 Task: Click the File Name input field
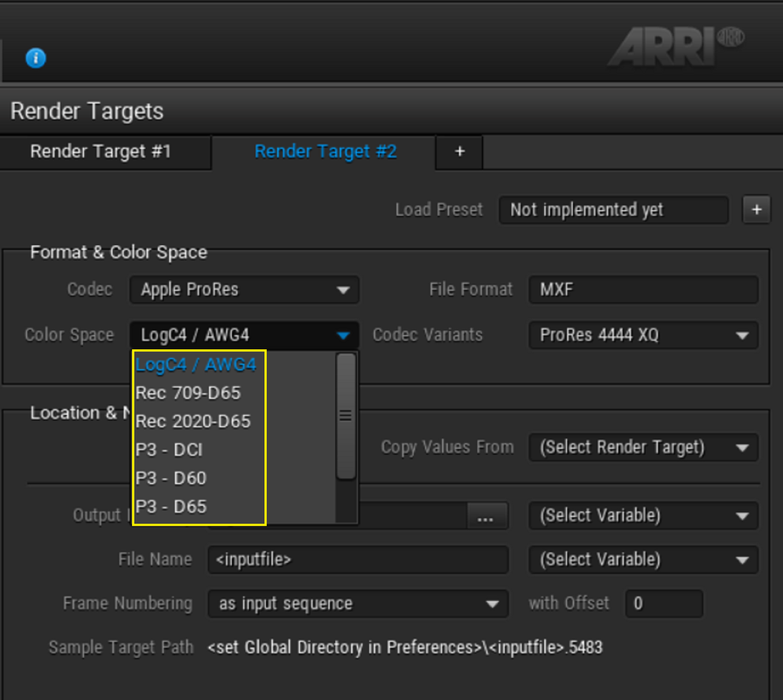[358, 560]
